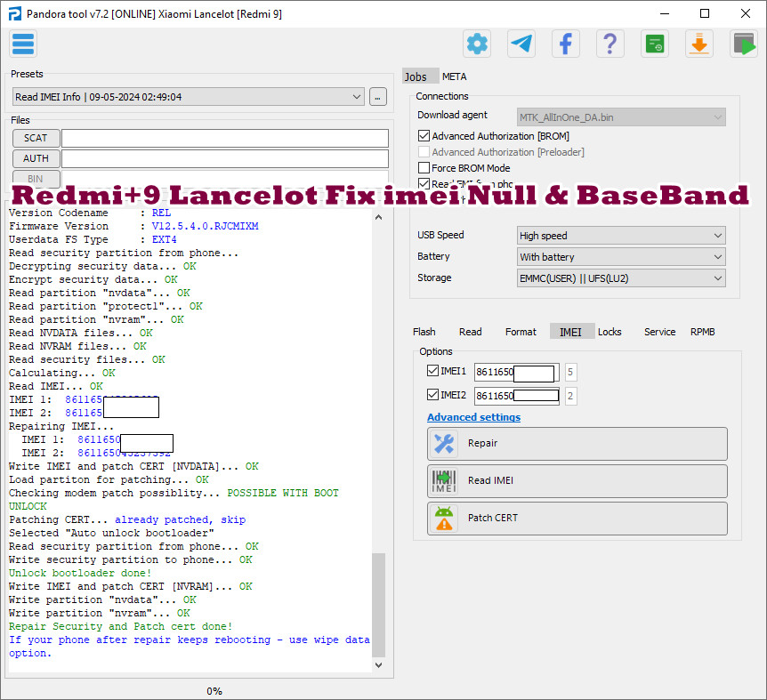Screen dimensions: 767x700
Task: Open the Flash tab
Action: [x=424, y=332]
